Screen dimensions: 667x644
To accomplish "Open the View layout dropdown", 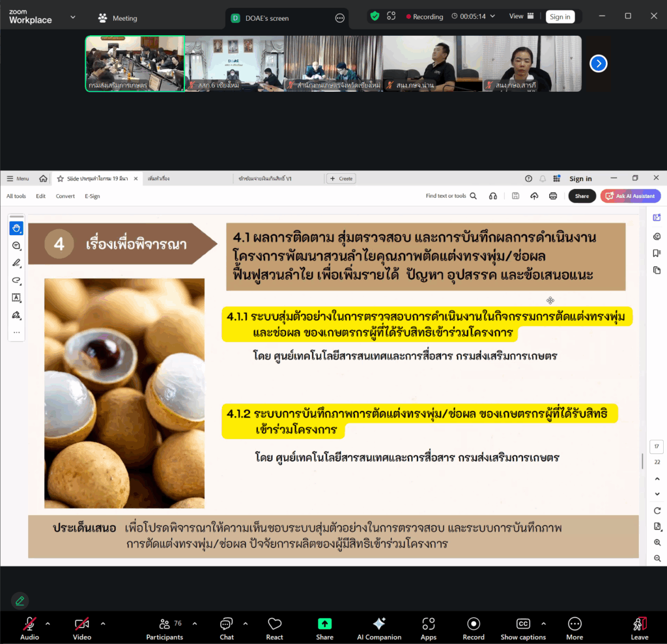I will pyautogui.click(x=520, y=16).
